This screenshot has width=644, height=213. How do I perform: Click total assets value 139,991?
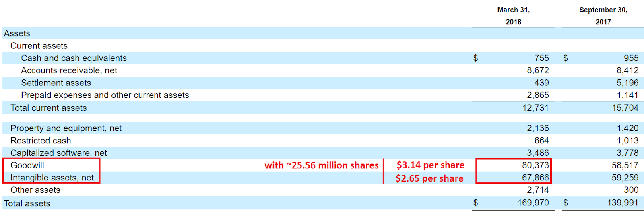click(x=623, y=203)
